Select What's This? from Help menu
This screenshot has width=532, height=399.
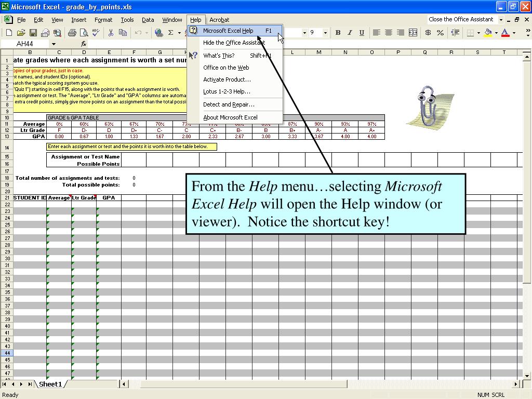click(235, 56)
